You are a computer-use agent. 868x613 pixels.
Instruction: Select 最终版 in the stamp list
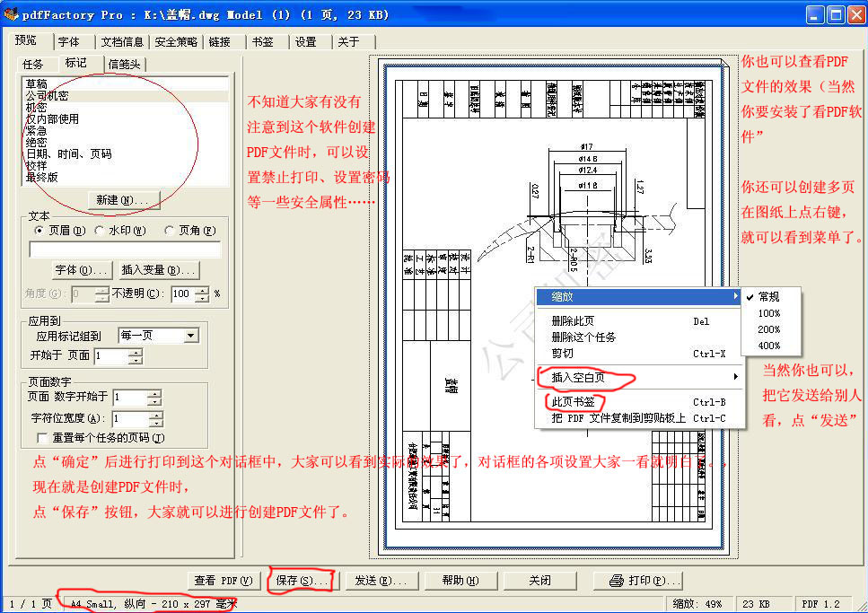125,177
